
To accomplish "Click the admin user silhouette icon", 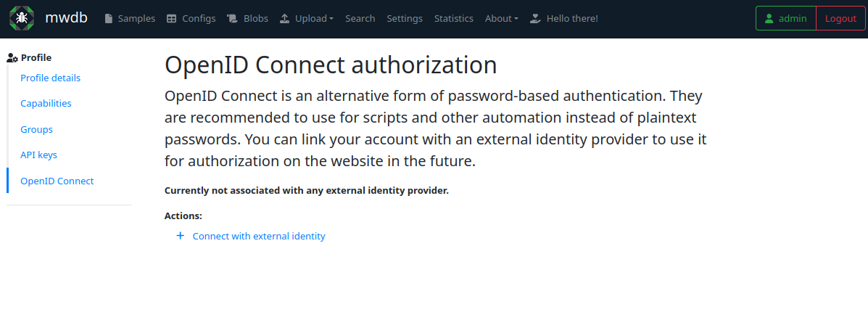I will pyautogui.click(x=769, y=18).
